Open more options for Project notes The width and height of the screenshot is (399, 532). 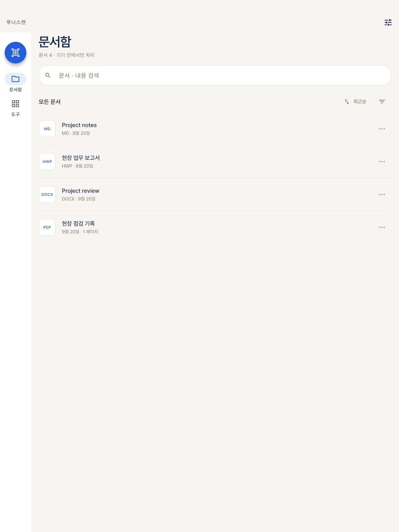pyautogui.click(x=382, y=129)
